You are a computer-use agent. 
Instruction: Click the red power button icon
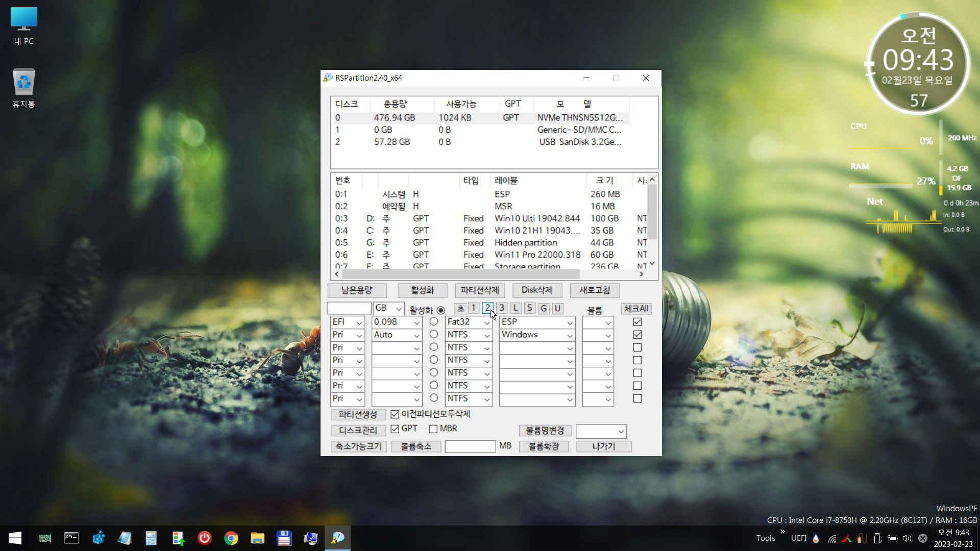[205, 538]
